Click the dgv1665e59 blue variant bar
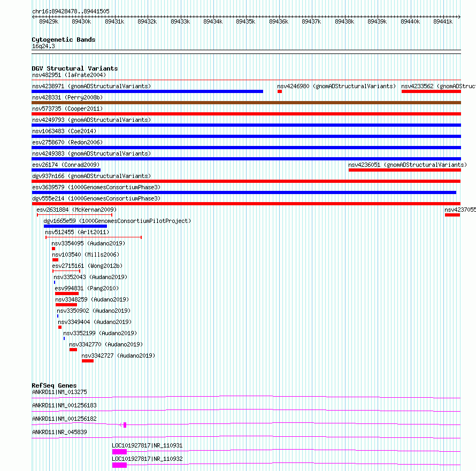The width and height of the screenshot is (476, 471). (75, 226)
